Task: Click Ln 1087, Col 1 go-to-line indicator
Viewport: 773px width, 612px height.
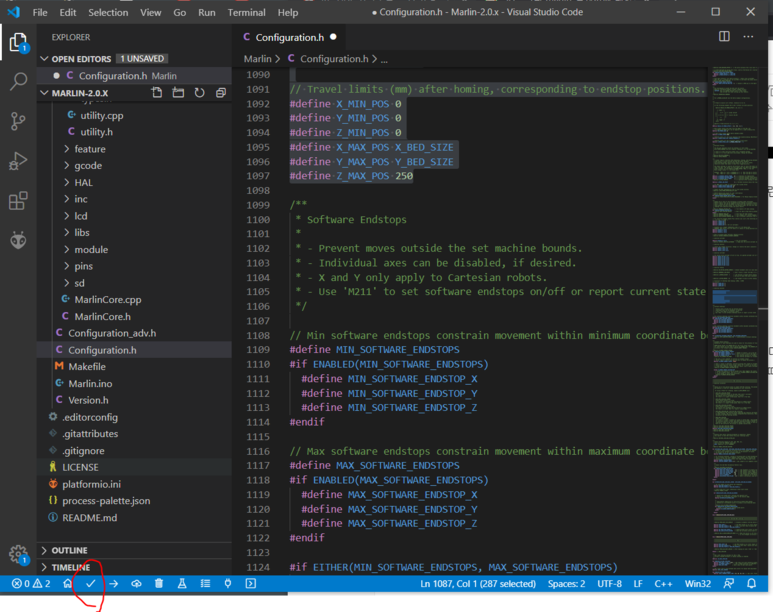Action: pos(478,584)
